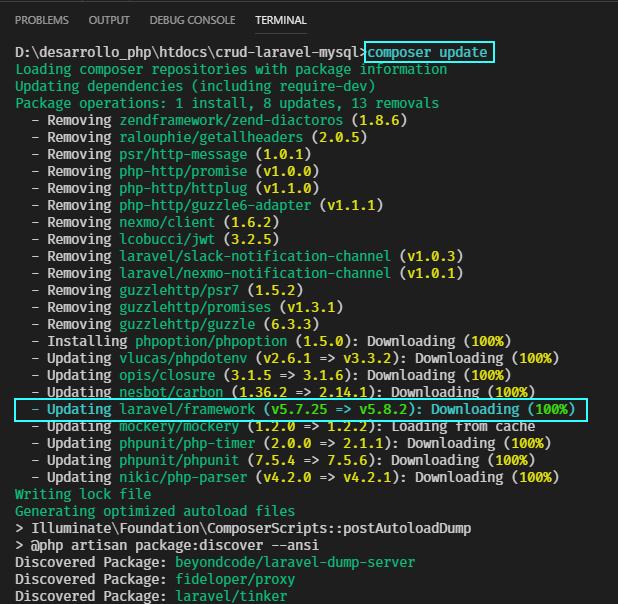Click '@php artisan package:discover --ansi' line
This screenshot has width=618, height=604.
tap(167, 545)
